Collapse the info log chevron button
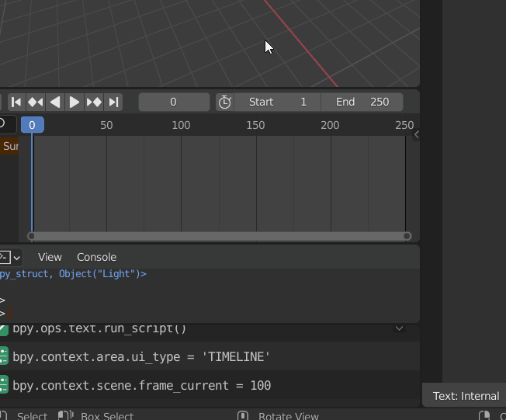The image size is (506, 420). pos(399,328)
